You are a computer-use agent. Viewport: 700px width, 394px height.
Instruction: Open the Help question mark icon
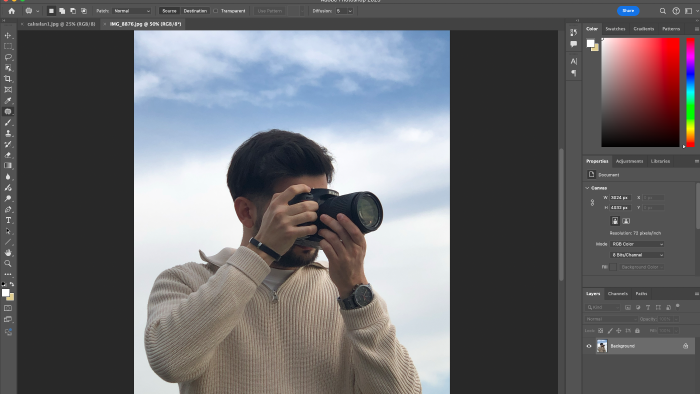(676, 11)
